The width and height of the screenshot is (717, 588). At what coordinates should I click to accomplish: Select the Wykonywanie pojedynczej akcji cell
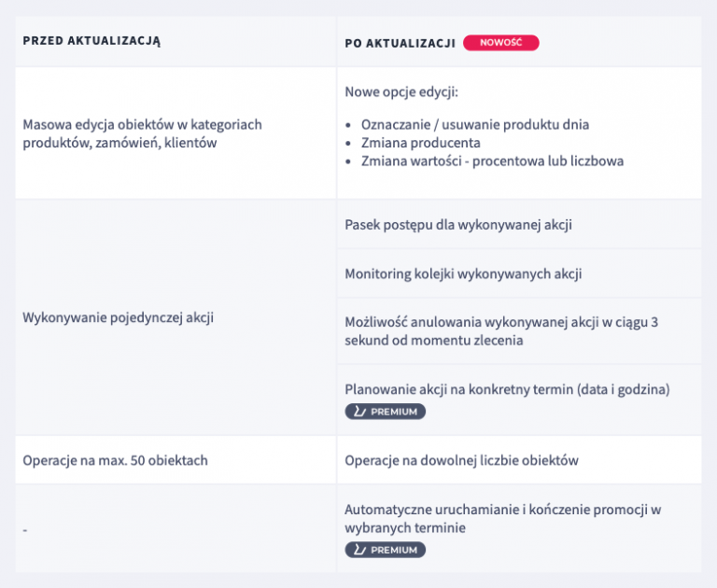pyautogui.click(x=119, y=317)
